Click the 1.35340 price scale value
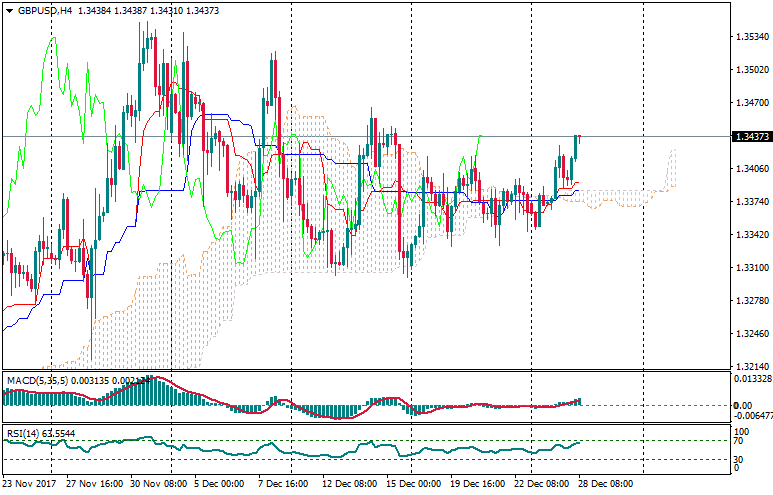The width and height of the screenshot is (773, 495). click(750, 37)
